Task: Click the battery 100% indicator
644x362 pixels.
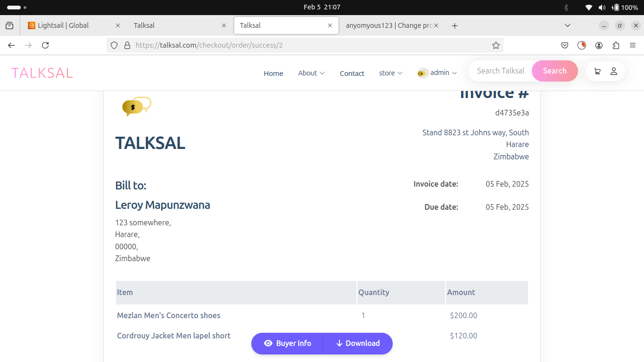Action: [x=625, y=7]
